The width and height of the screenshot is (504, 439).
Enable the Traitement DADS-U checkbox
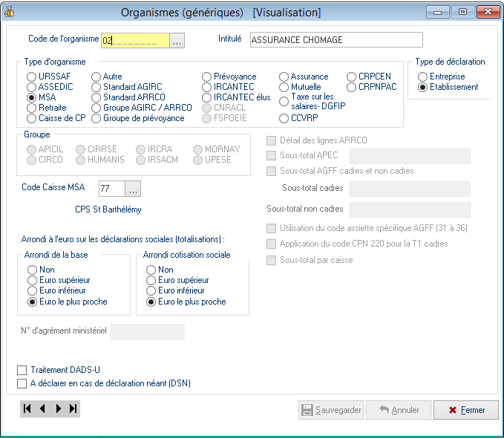pos(22,370)
